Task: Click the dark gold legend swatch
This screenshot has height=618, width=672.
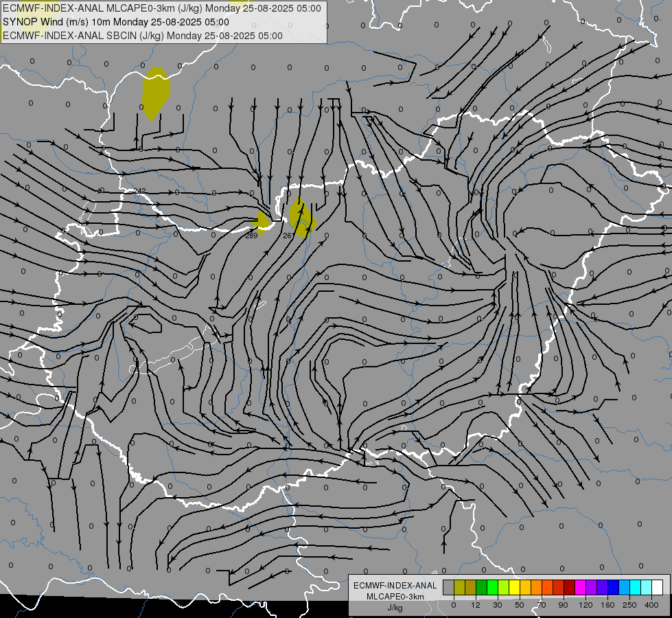Action: coord(471,588)
